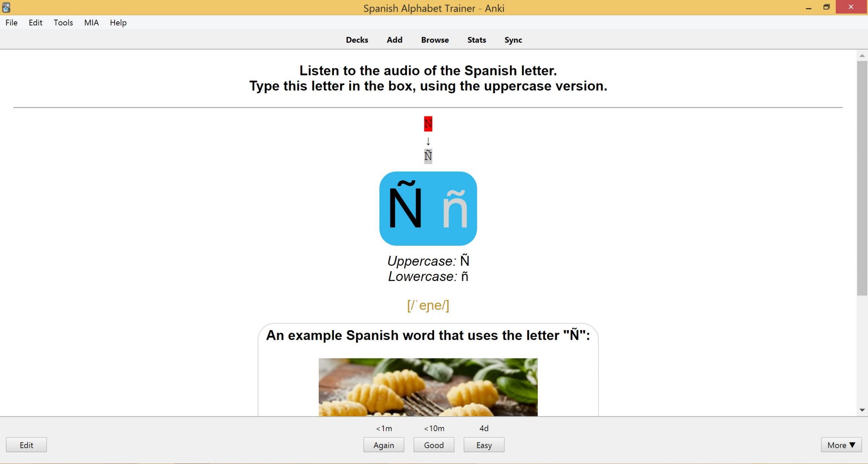Open the File menu
Screen dimensions: 868x464
pos(10,22)
